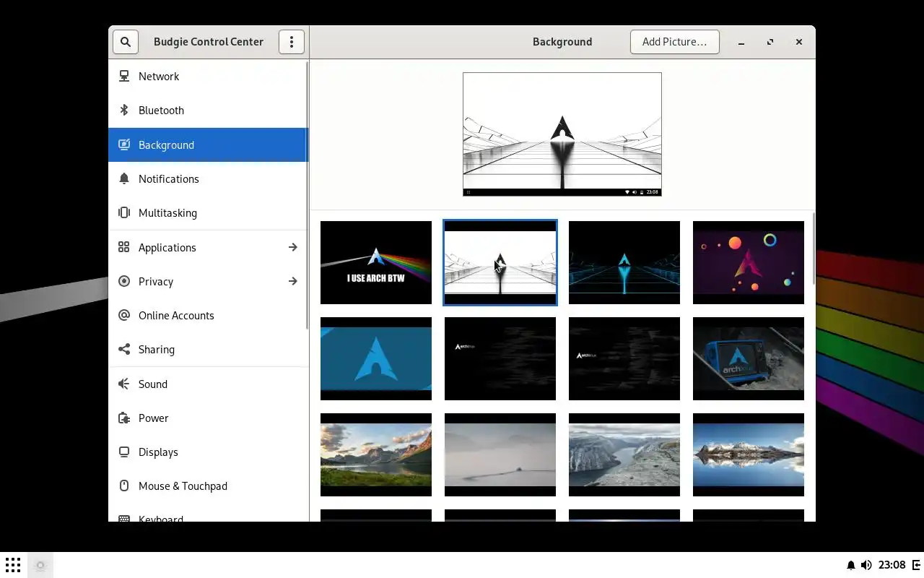Open the Network settings panel

[x=209, y=76]
